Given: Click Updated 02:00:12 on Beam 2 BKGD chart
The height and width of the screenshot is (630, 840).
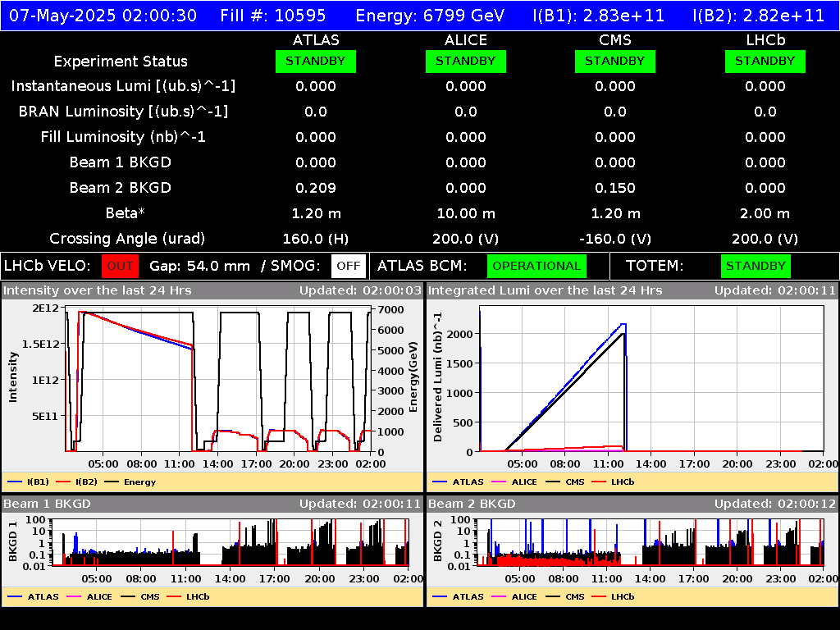Looking at the screenshot, I should [x=775, y=504].
